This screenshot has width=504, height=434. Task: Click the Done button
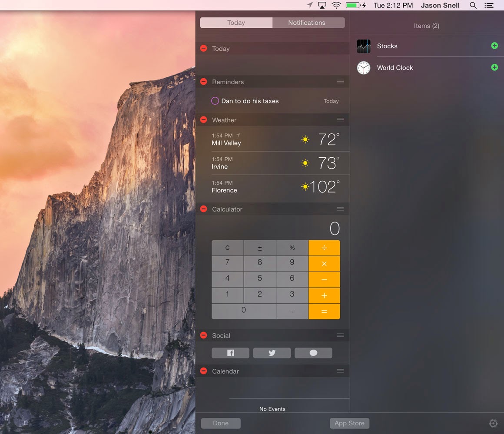(221, 423)
